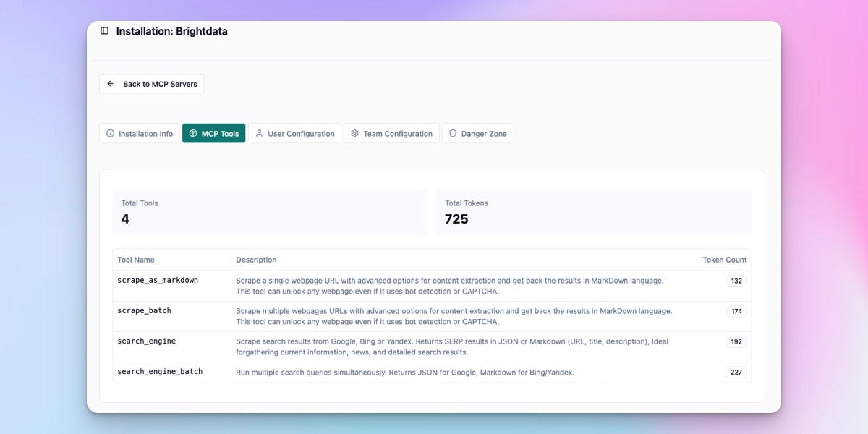Open the search_engine_batch tool row

[x=160, y=371]
